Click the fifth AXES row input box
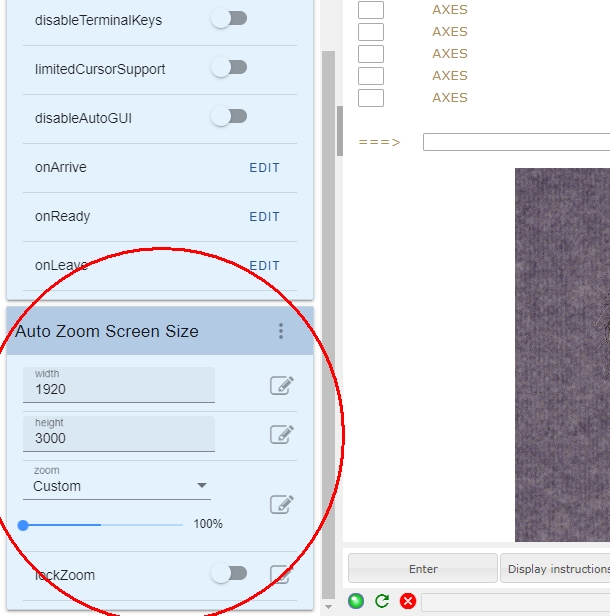The image size is (610, 616). coord(371,98)
